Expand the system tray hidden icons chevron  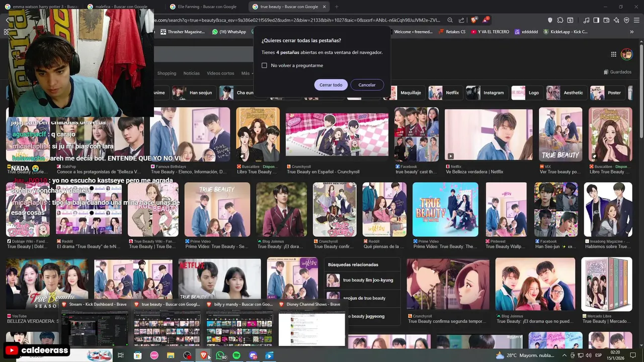click(564, 355)
